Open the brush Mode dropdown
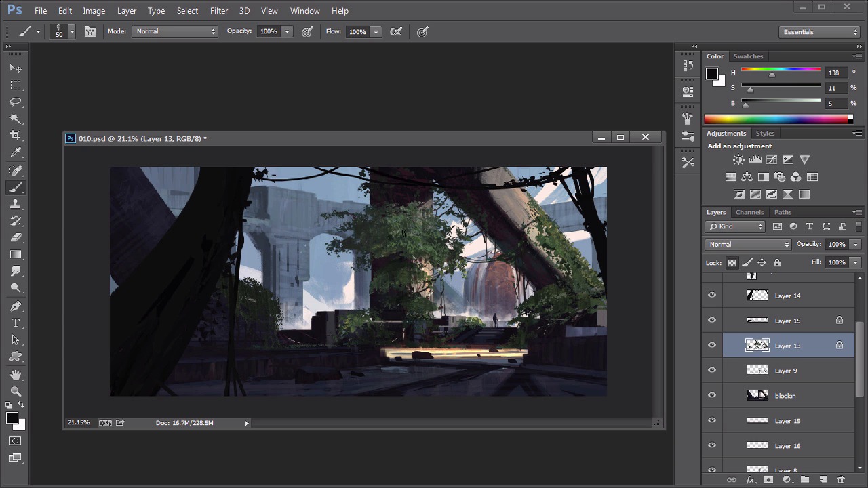Image resolution: width=868 pixels, height=488 pixels. pos(175,31)
